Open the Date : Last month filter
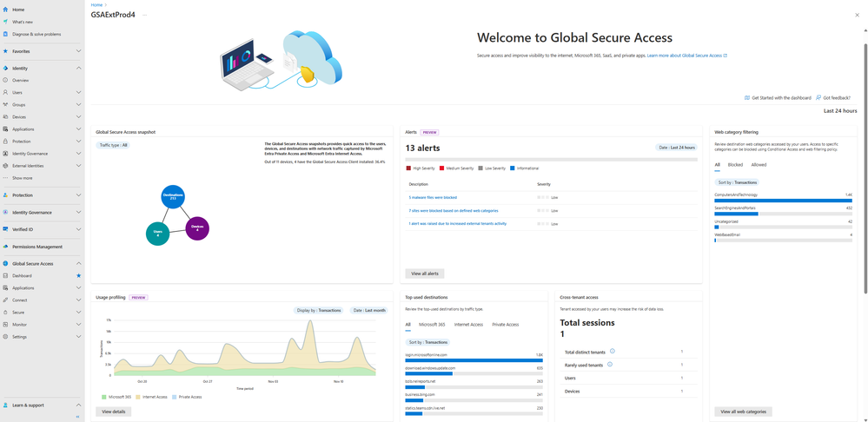 (x=368, y=310)
